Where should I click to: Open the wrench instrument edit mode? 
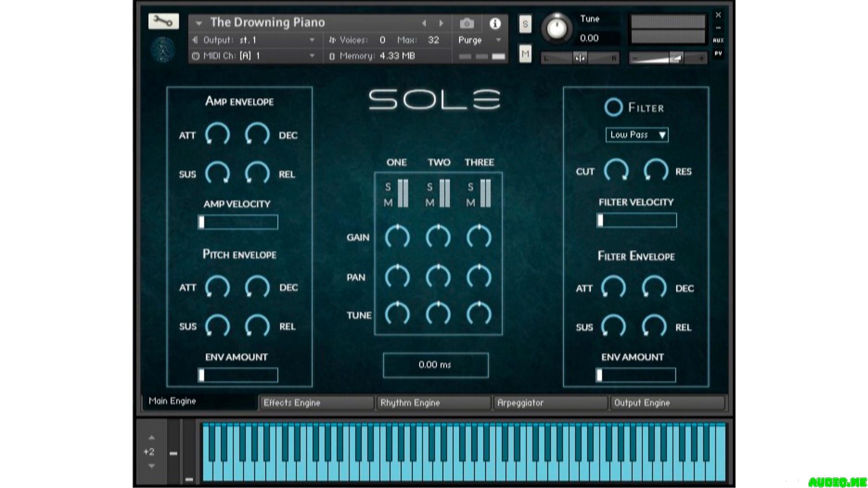click(x=163, y=21)
